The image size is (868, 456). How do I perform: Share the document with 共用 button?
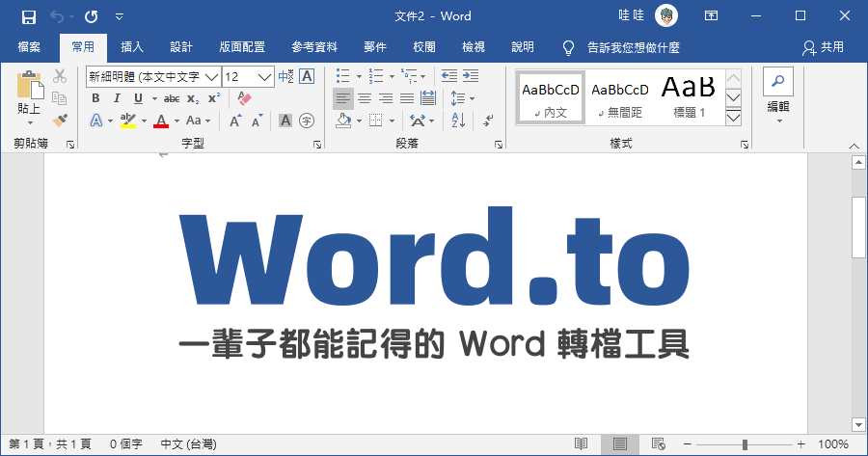point(824,47)
